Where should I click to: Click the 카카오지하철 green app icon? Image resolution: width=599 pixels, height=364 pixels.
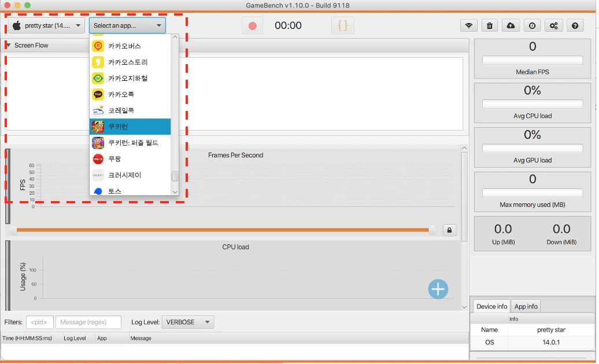click(98, 78)
